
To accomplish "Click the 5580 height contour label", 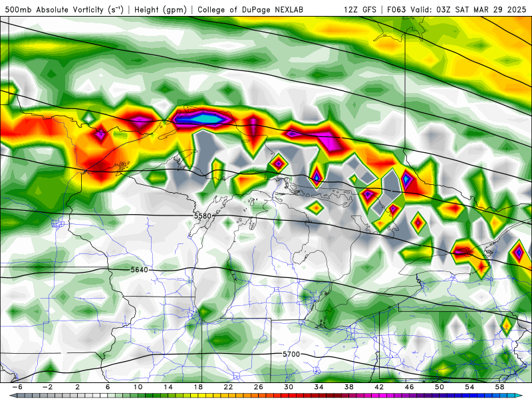I will pos(203,215).
